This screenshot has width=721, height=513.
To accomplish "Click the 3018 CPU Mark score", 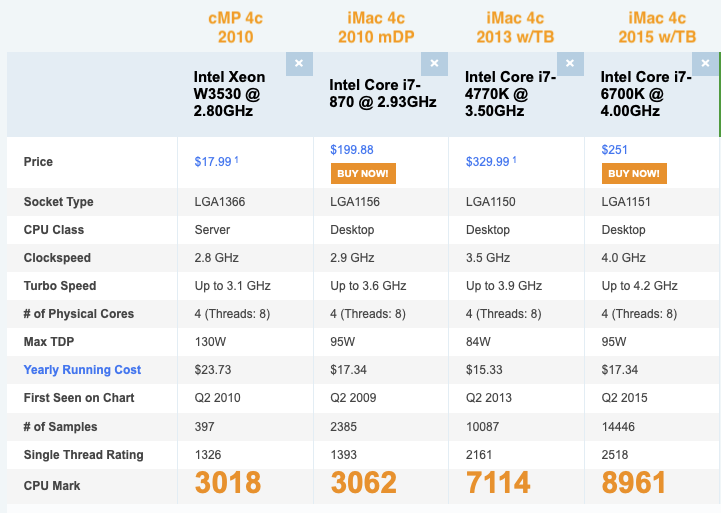I will (228, 483).
